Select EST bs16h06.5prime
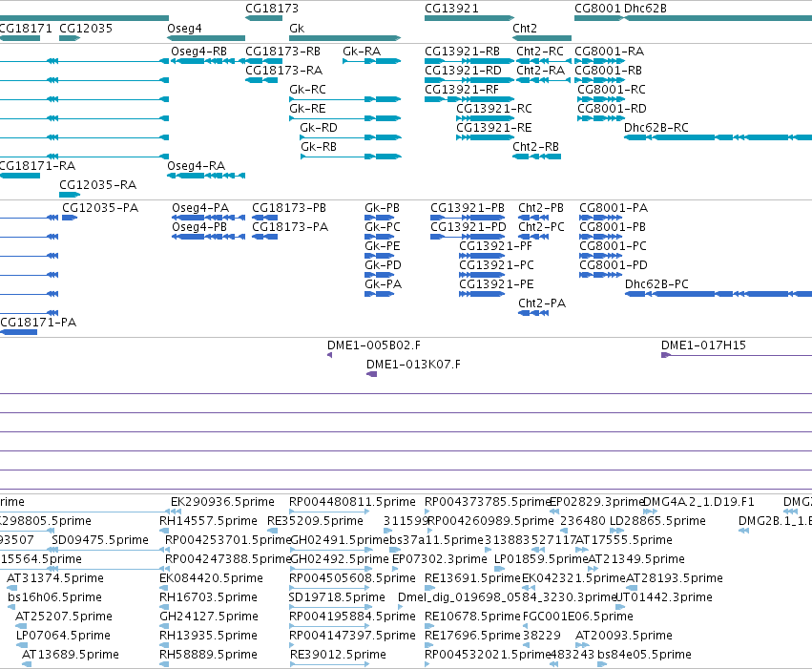The height and width of the screenshot is (669, 812). coord(54,597)
